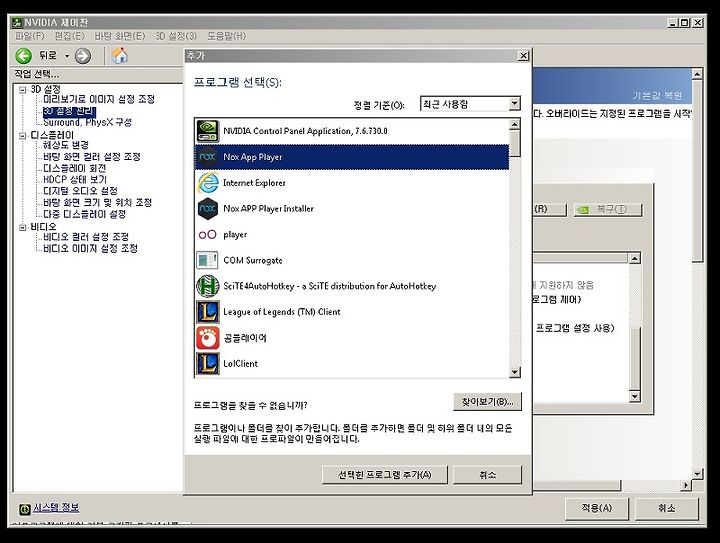Collapse the 3D 설정 tree node

point(22,90)
